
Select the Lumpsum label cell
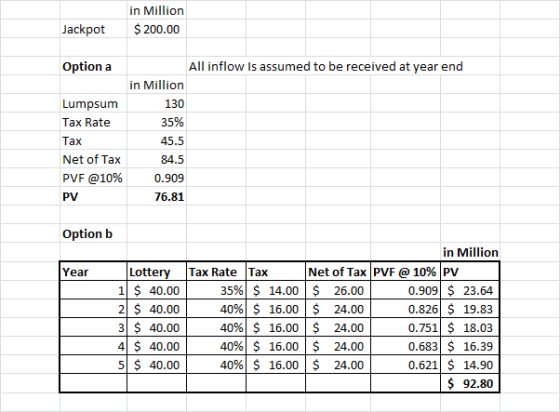click(x=93, y=104)
